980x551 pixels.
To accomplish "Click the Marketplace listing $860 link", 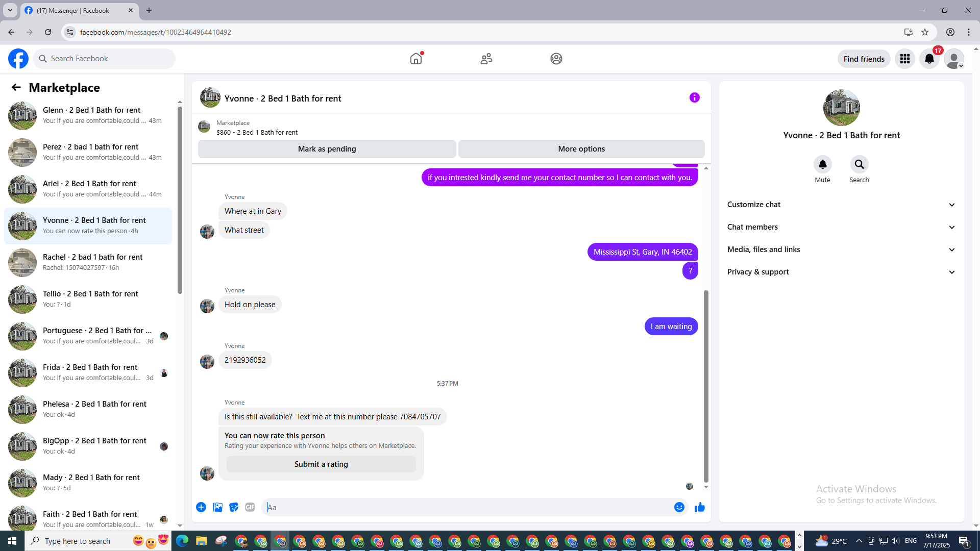I will (x=257, y=132).
